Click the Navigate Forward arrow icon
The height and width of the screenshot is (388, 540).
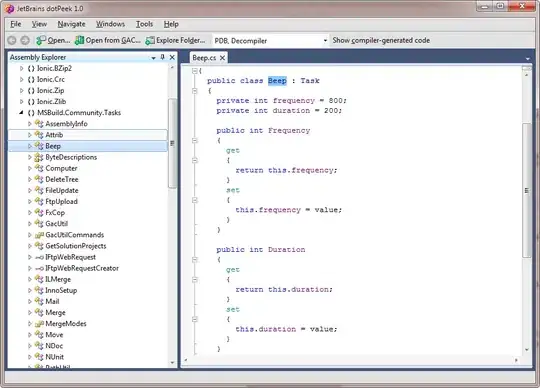coord(25,40)
